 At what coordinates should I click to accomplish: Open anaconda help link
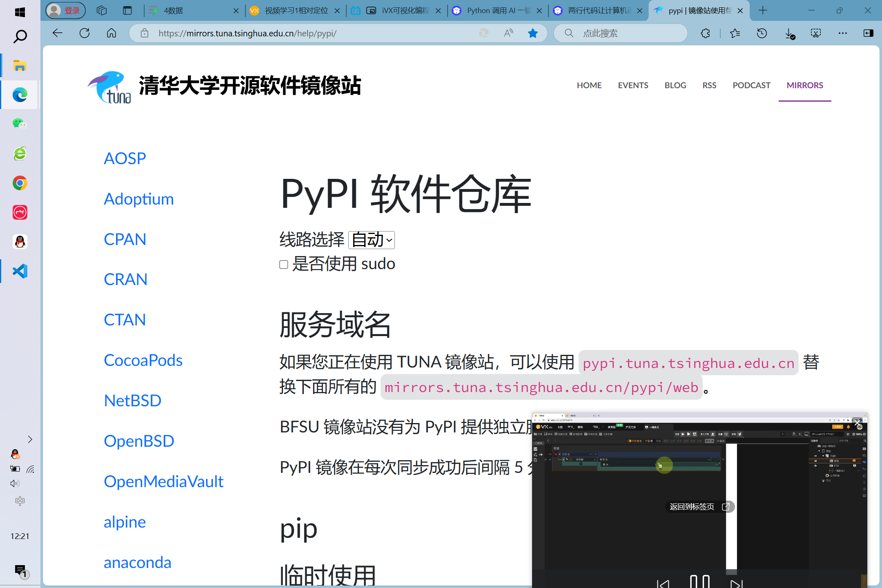[138, 563]
